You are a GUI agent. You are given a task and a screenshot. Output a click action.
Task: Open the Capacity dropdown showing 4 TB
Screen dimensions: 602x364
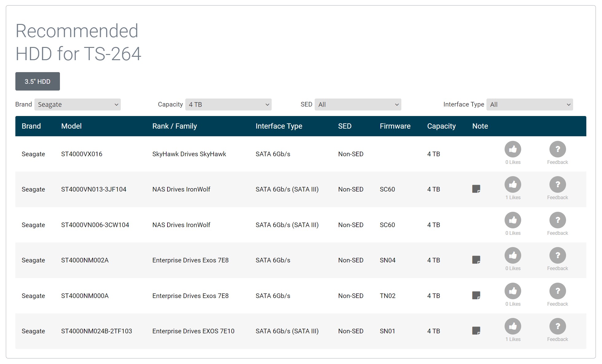[228, 104]
